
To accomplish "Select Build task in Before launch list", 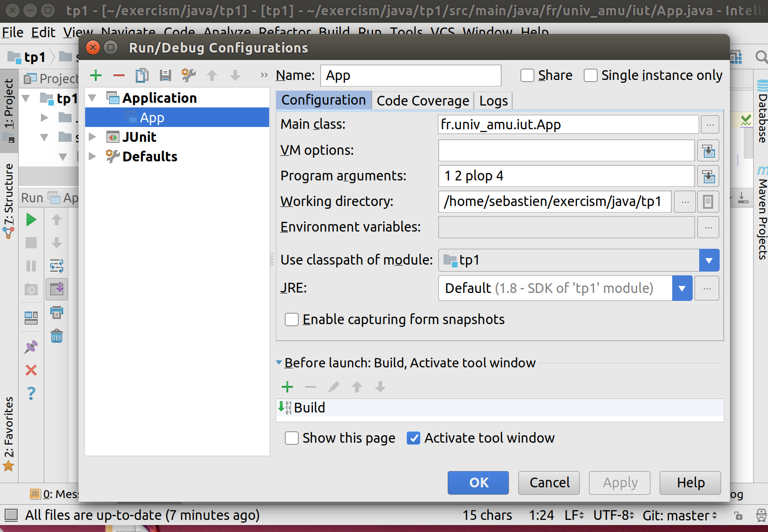I will pos(500,408).
